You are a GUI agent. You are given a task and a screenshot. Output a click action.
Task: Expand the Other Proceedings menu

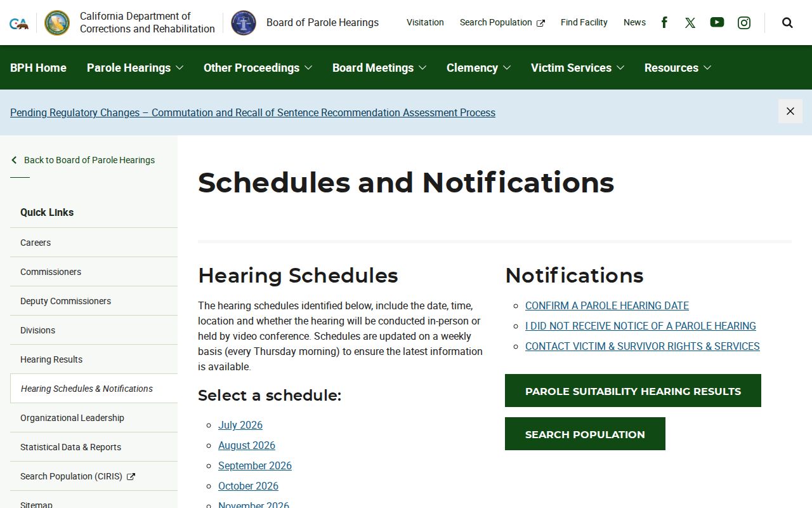258,67
